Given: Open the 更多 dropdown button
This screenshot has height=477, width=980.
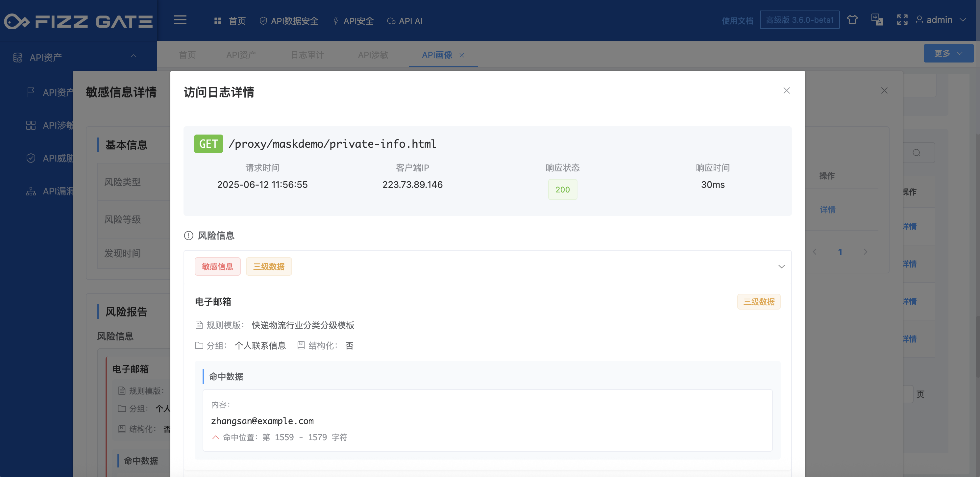Looking at the screenshot, I should pyautogui.click(x=948, y=53).
